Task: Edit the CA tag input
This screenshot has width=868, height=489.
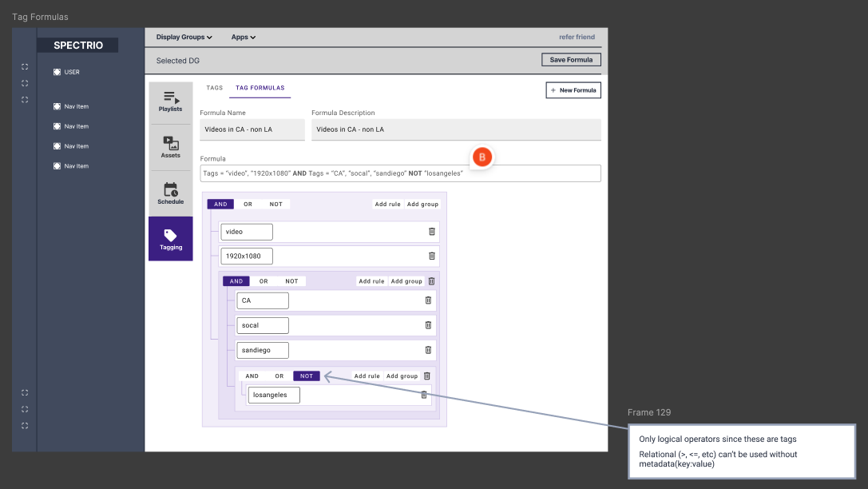Action: point(263,300)
